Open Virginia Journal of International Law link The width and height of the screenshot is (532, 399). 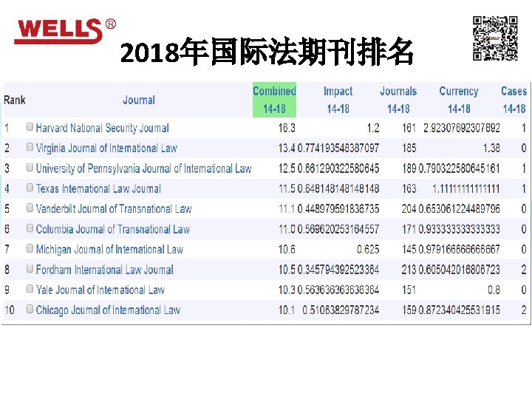106,149
